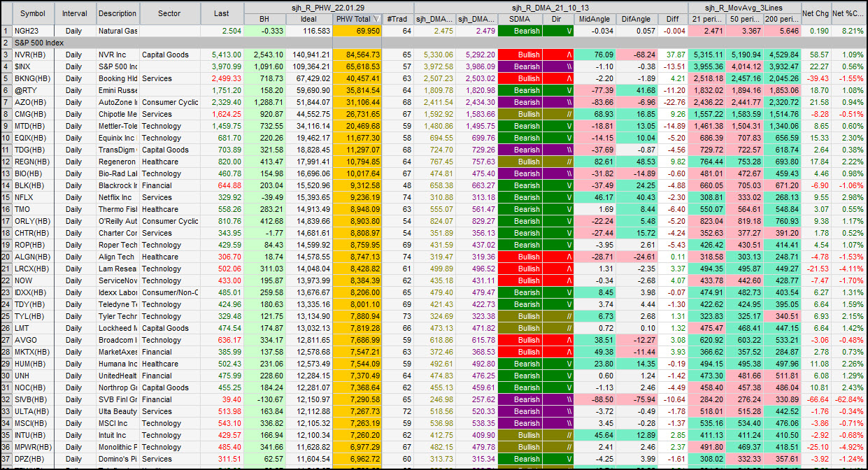
Task: Click the Diff value 37.87
Action: coord(673,55)
